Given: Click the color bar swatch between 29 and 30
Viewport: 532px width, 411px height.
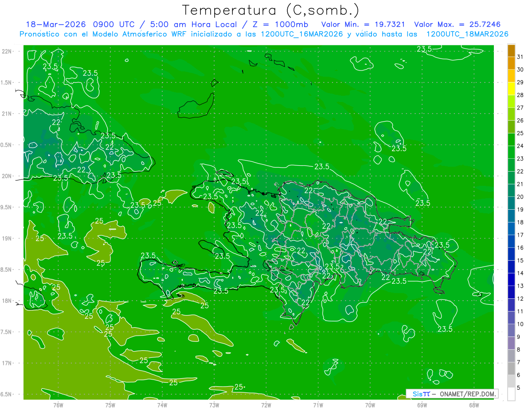Looking at the screenshot, I should tap(511, 76).
